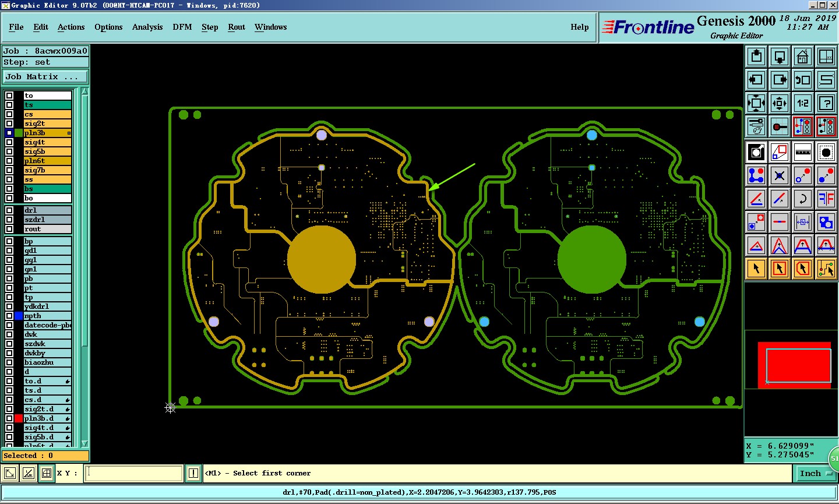Click the red color swatch beside pln3b.d
Screen dimensions: 839x504
point(19,418)
